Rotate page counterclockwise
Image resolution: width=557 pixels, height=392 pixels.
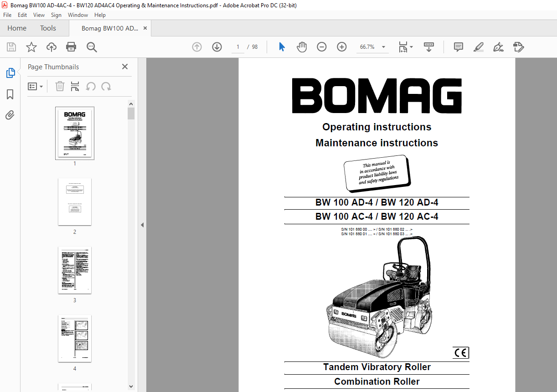point(91,86)
